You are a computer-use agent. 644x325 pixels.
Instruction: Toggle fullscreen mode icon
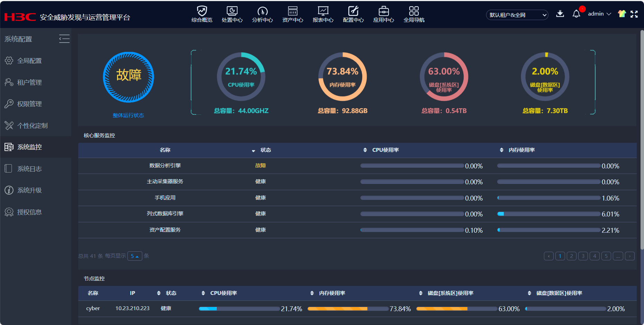[x=634, y=14]
